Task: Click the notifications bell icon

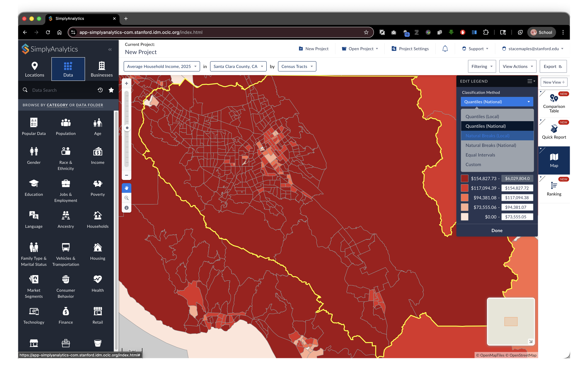Action: [445, 49]
